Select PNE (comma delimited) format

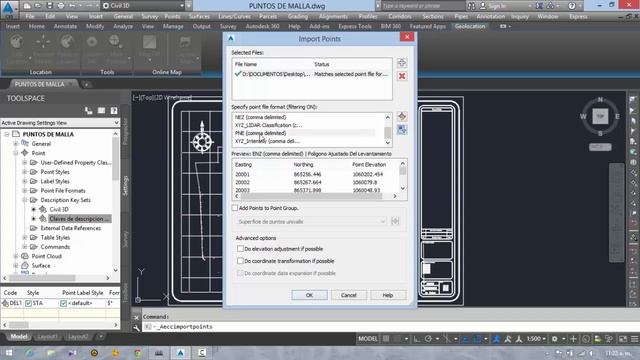pyautogui.click(x=304, y=133)
